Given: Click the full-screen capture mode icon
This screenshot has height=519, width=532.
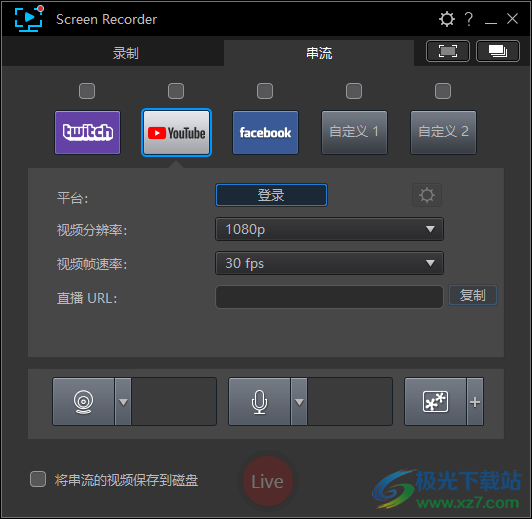Looking at the screenshot, I should tap(448, 51).
